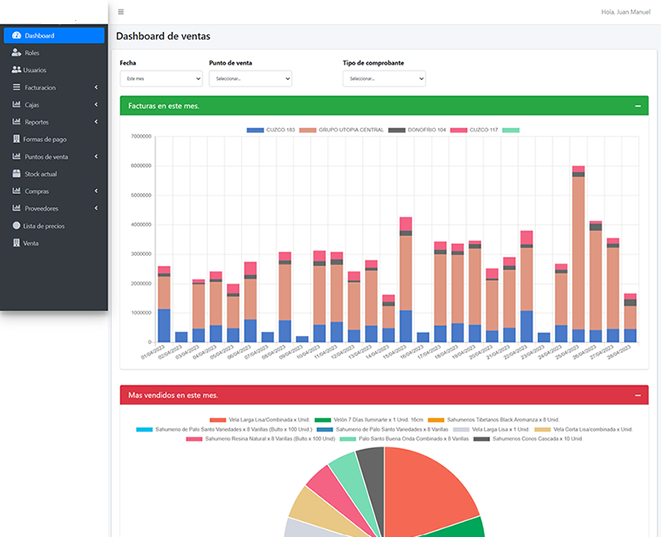
Task: Click the 15/04/2023 stacked bar
Action: 406,279
